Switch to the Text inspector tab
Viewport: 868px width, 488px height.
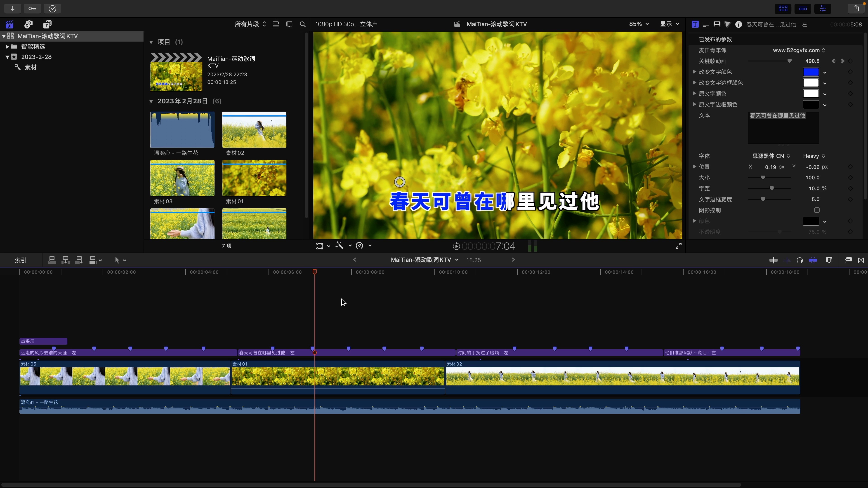coord(706,24)
